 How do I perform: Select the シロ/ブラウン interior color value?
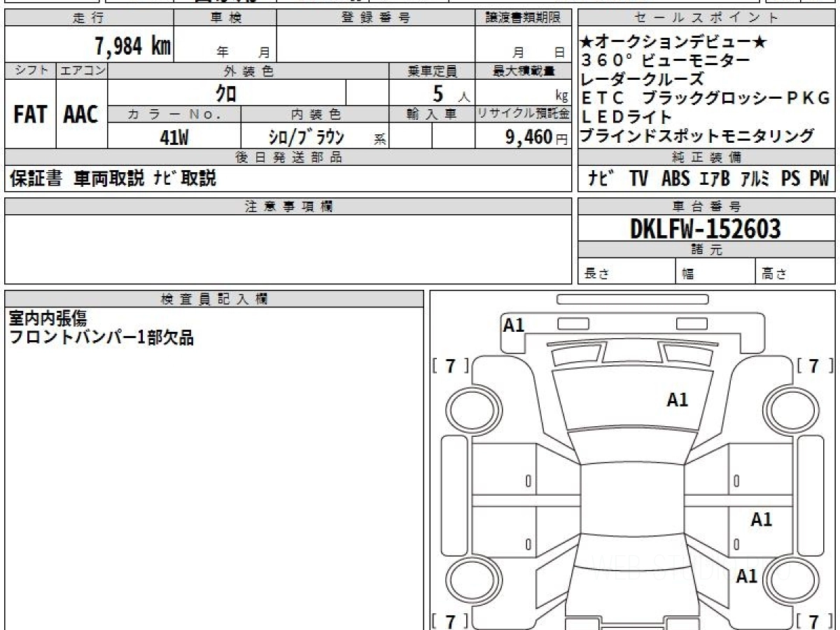307,138
